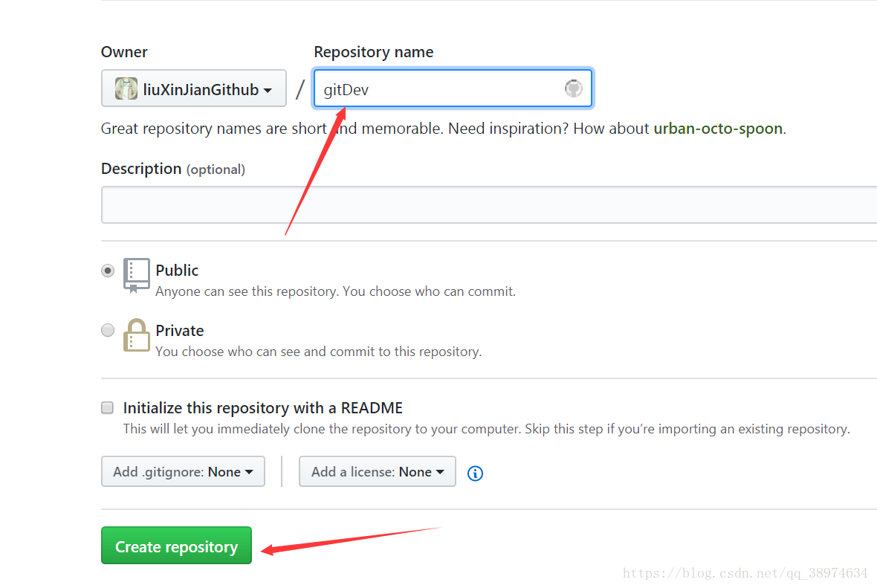Select the Private radio button
The height and width of the screenshot is (588, 877).
(x=109, y=330)
